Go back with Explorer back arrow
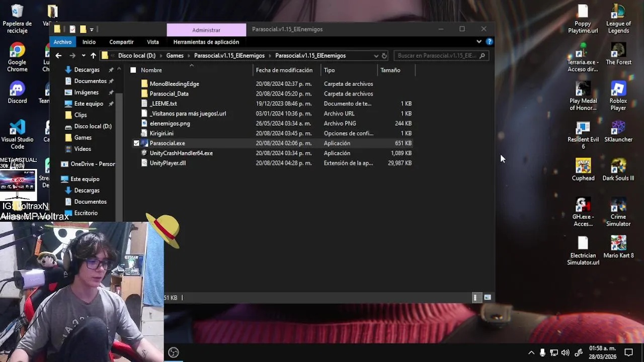Screen dimensions: 644x362 [58, 56]
